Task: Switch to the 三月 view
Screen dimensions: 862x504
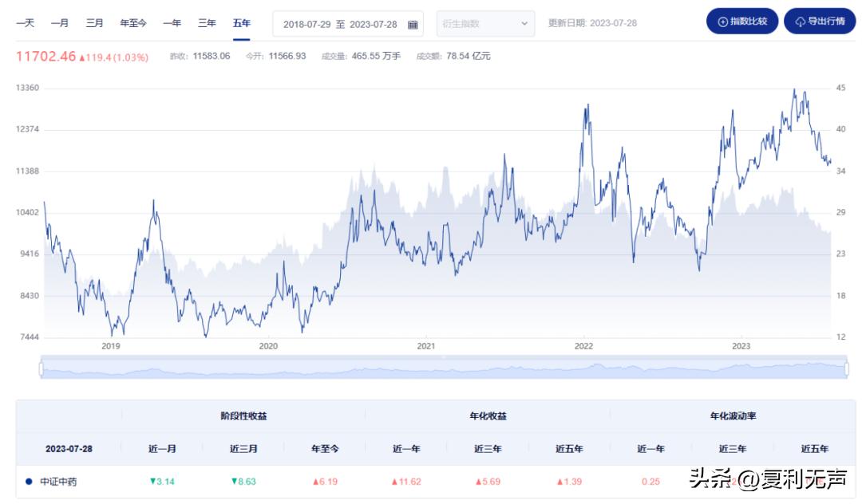Action: 94,24
